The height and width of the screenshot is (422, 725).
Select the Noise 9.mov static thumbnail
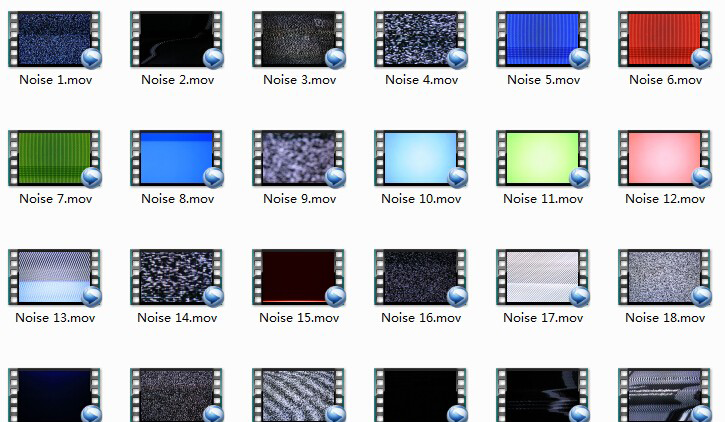[x=299, y=158]
